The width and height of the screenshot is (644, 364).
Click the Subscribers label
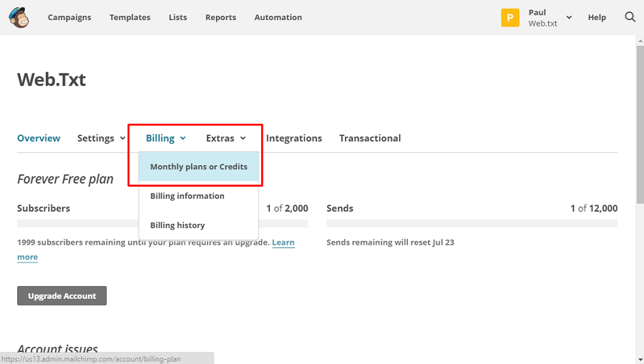[44, 209]
